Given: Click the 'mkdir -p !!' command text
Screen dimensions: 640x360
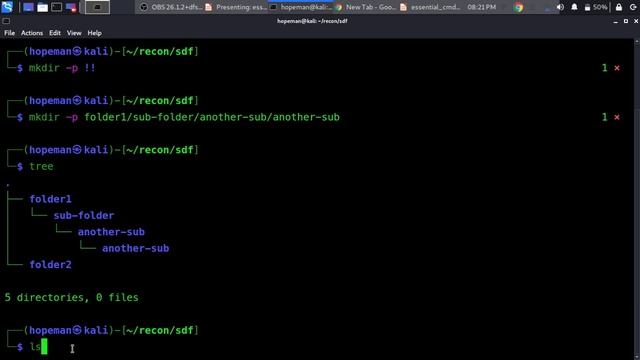Looking at the screenshot, I should tap(62, 68).
